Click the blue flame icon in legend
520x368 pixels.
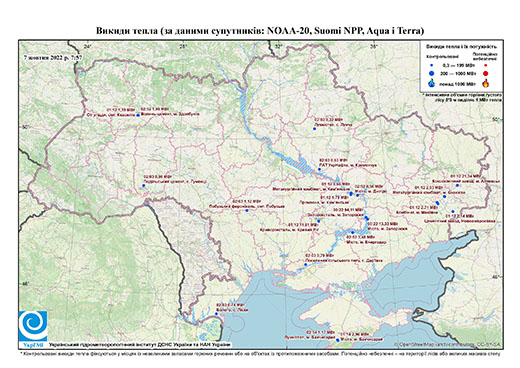coord(432,83)
